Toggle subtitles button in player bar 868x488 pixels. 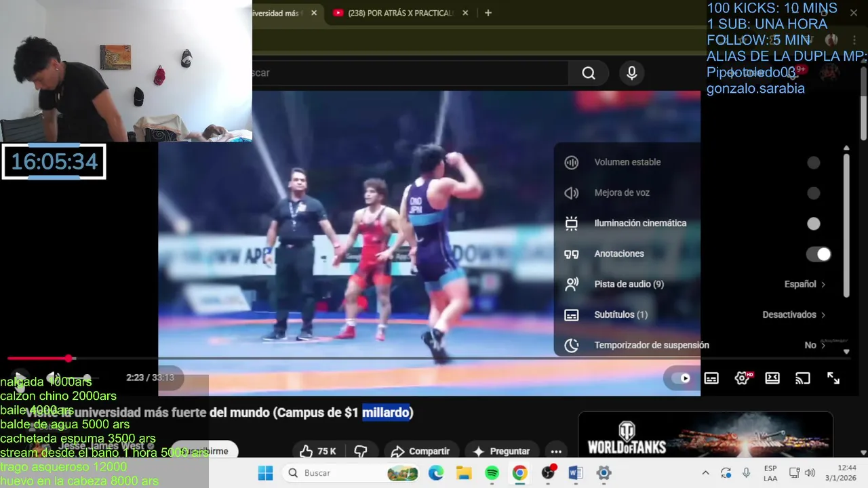click(x=711, y=378)
